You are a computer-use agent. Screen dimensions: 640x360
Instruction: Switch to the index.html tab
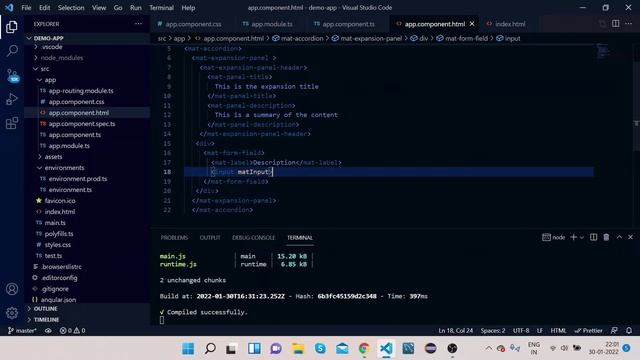click(506, 24)
